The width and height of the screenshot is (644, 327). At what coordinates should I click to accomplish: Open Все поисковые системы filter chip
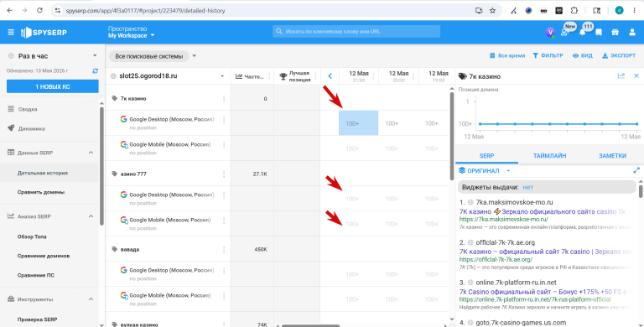pyautogui.click(x=148, y=56)
